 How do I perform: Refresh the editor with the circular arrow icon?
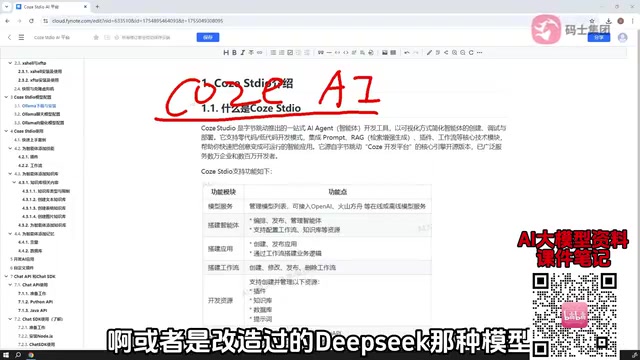pos(471,53)
